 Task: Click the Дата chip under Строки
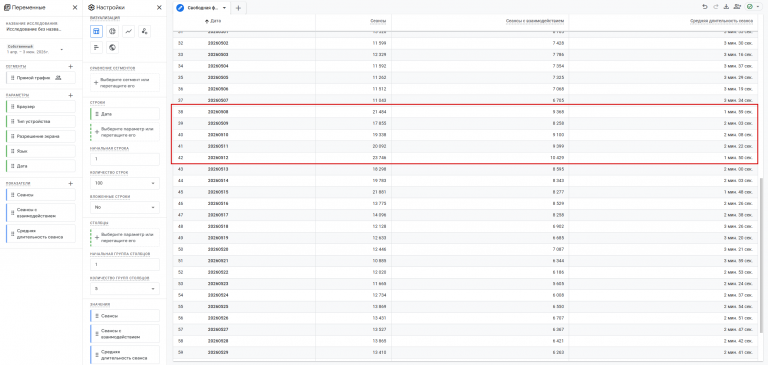point(124,114)
